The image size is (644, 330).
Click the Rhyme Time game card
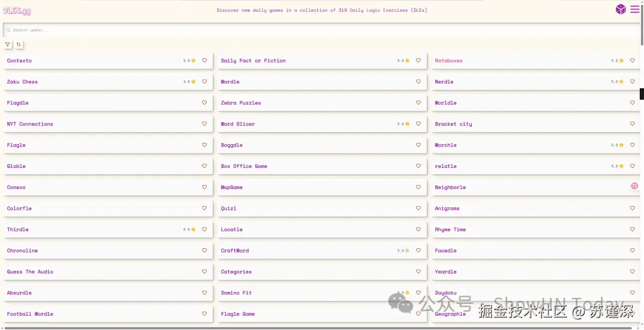tap(535, 229)
